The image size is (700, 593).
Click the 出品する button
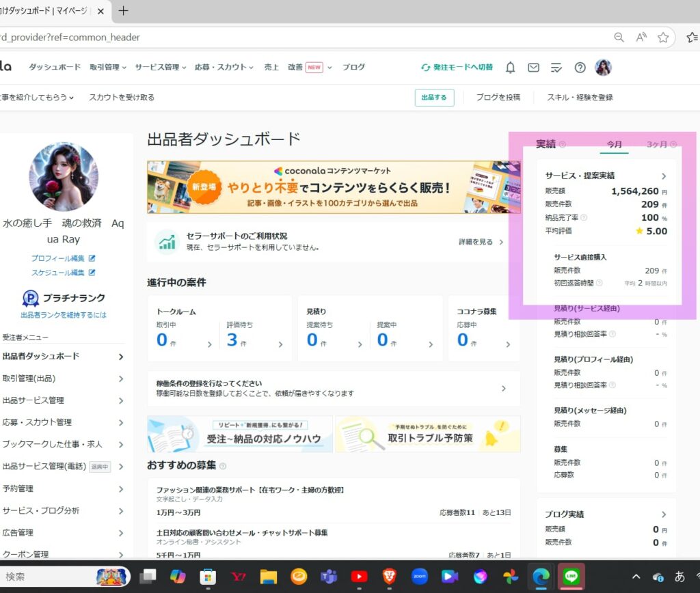tap(434, 98)
